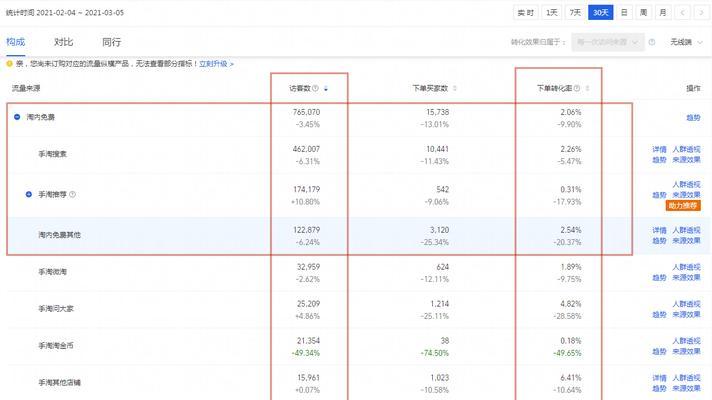This screenshot has width=712, height=400.
Task: Open help icon beside 转化效果归属于 dropdown
Action: [652, 42]
